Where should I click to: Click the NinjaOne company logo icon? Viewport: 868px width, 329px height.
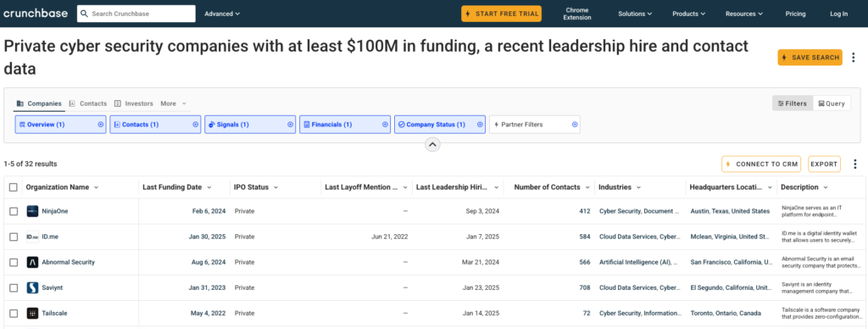coord(33,211)
